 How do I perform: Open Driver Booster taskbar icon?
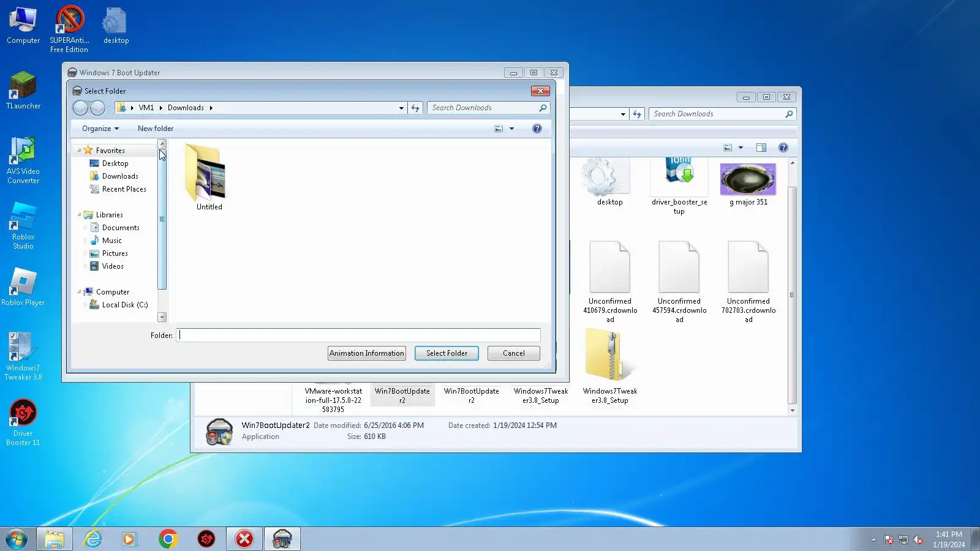tap(206, 539)
